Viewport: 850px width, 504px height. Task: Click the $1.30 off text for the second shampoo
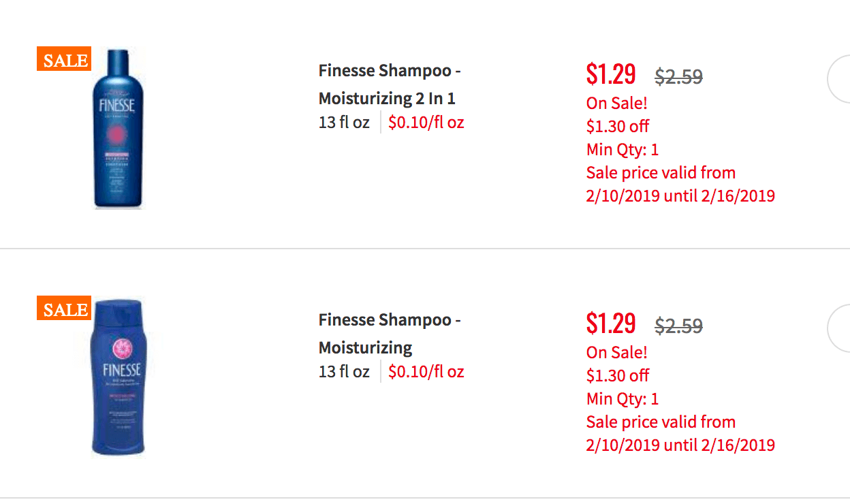point(618,375)
